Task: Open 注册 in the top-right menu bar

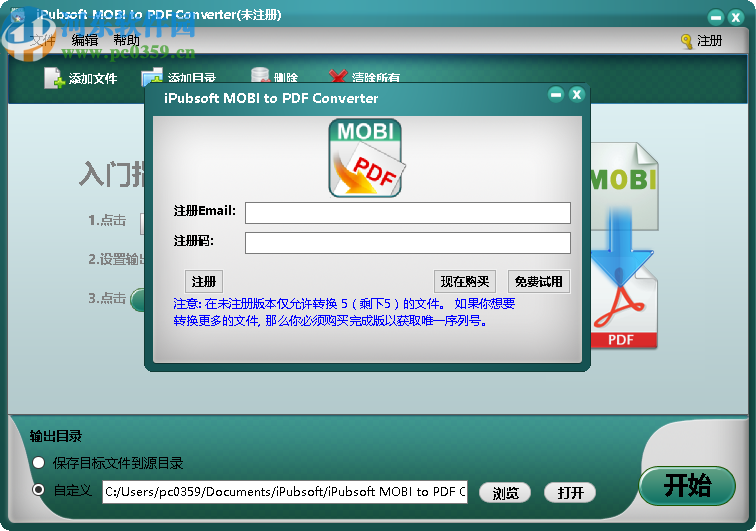Action: (x=709, y=41)
